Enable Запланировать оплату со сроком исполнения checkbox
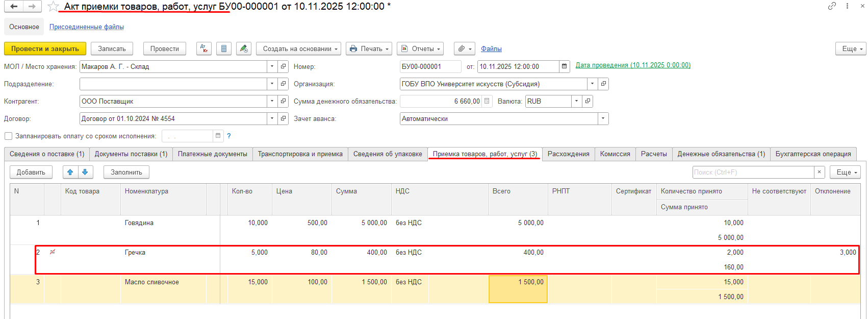 (x=8, y=136)
